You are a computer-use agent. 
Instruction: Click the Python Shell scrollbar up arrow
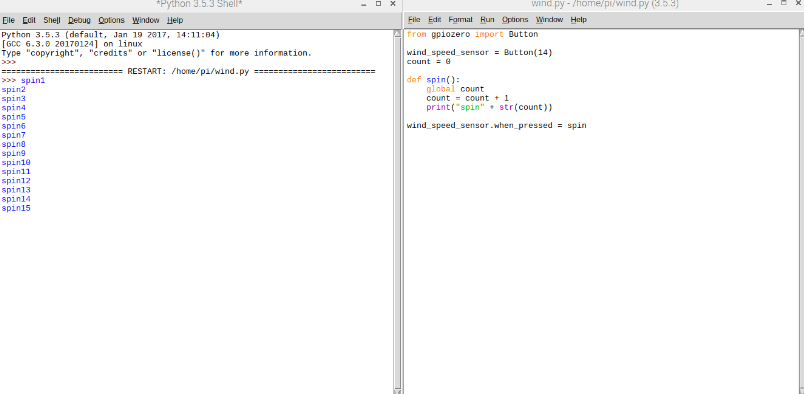(x=397, y=33)
